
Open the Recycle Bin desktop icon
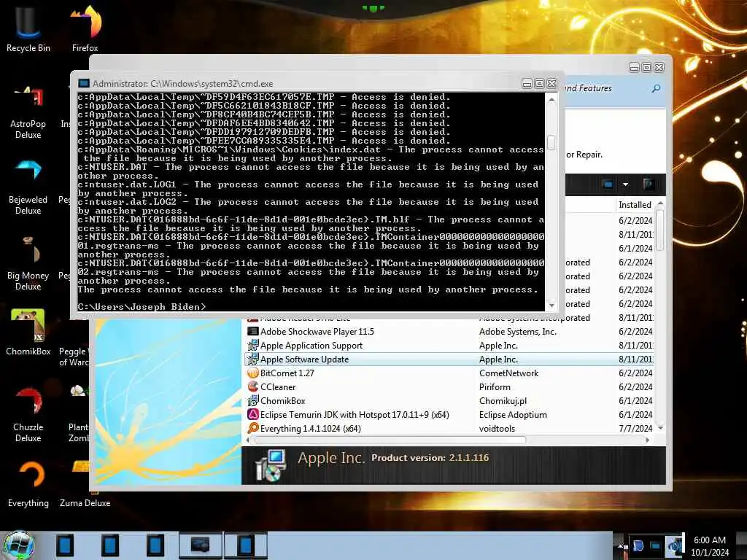coord(28,28)
